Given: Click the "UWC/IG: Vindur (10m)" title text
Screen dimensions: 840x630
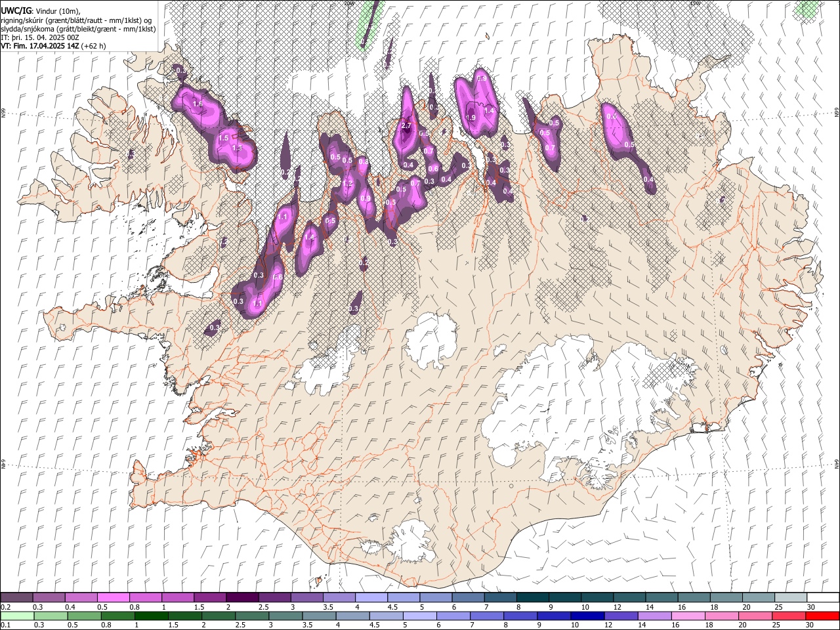Looking at the screenshot, I should (x=41, y=11).
